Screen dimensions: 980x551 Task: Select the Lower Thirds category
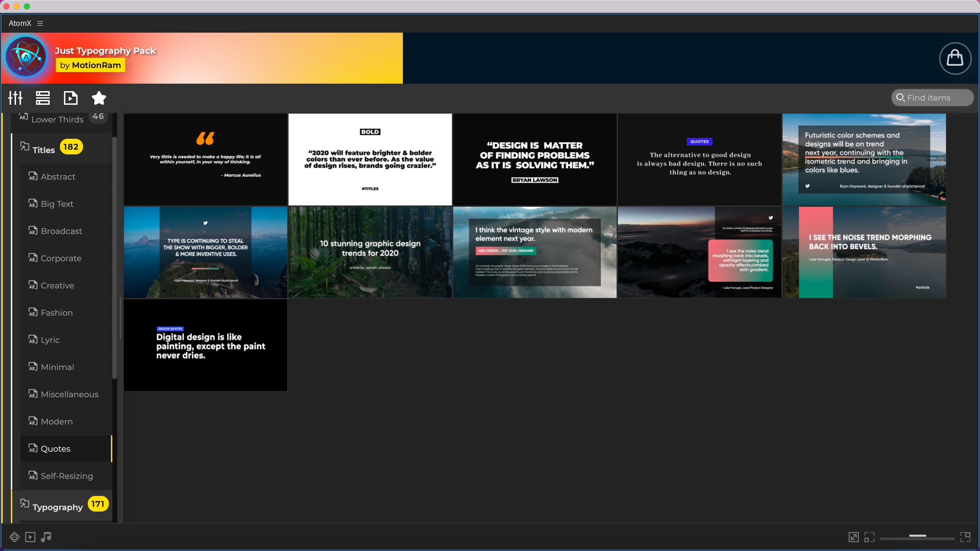(57, 119)
